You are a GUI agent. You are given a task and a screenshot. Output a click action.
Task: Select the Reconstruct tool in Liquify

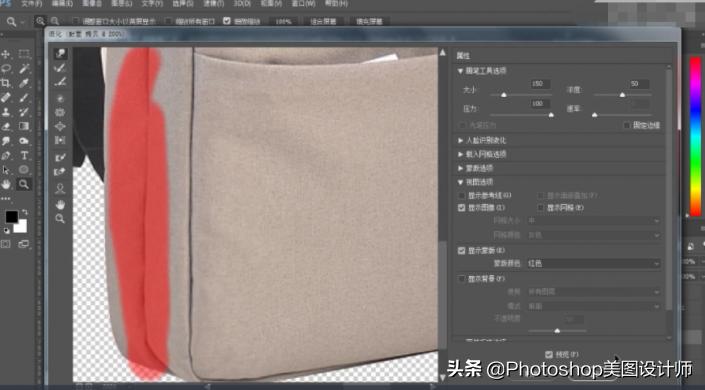pos(60,68)
